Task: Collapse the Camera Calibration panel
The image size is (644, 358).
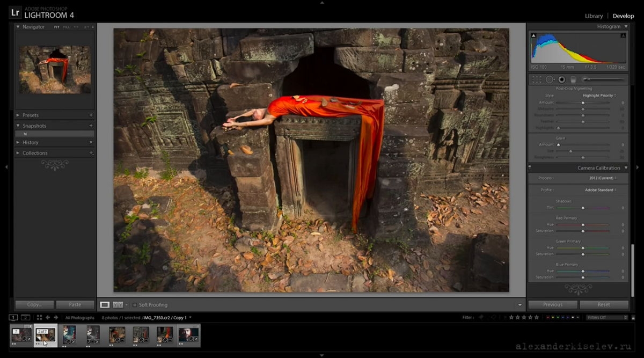Action: click(x=626, y=168)
